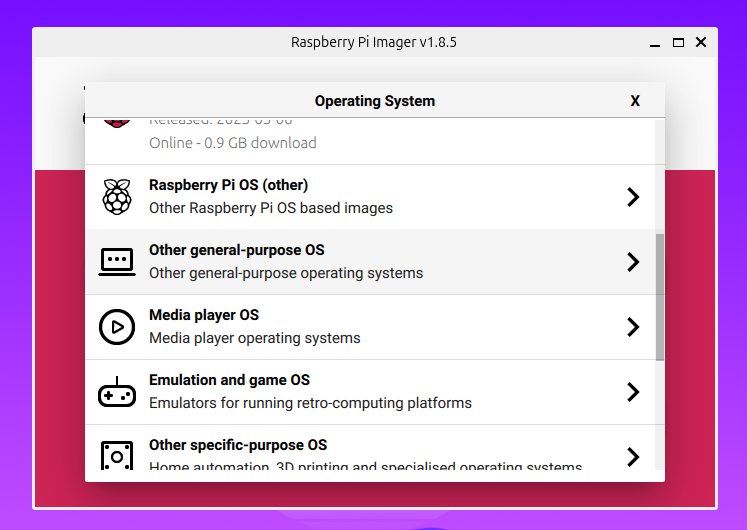Select Other specific-purpose OS title
747x530 pixels.
238,445
